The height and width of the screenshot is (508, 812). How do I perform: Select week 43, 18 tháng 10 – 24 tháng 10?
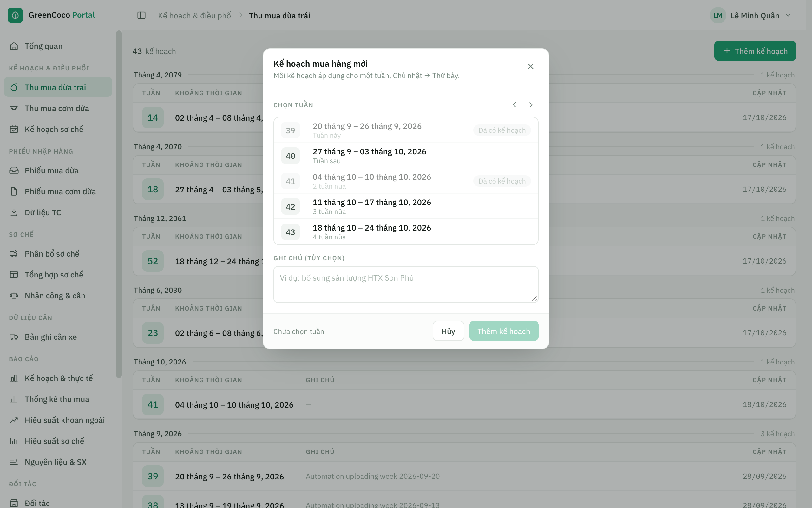coord(406,232)
